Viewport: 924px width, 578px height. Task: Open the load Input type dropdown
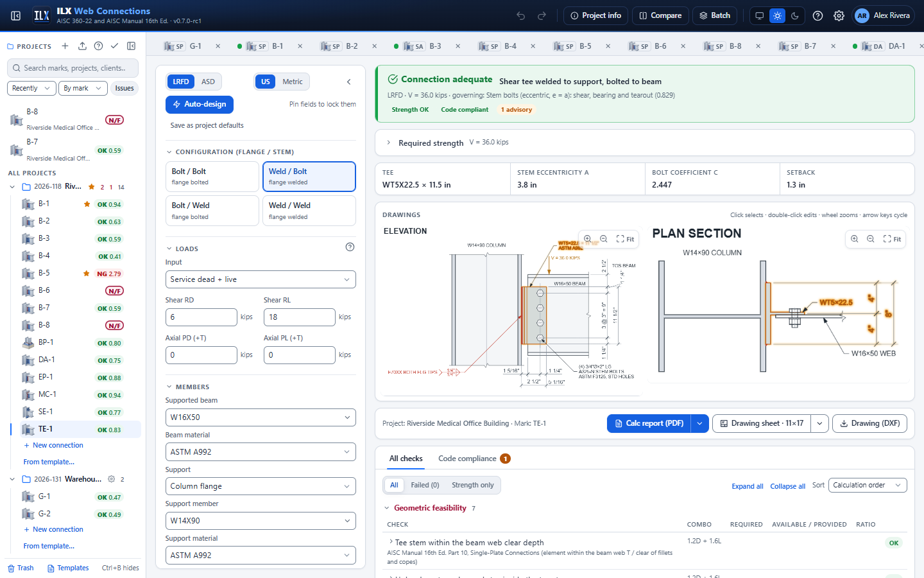coord(261,279)
